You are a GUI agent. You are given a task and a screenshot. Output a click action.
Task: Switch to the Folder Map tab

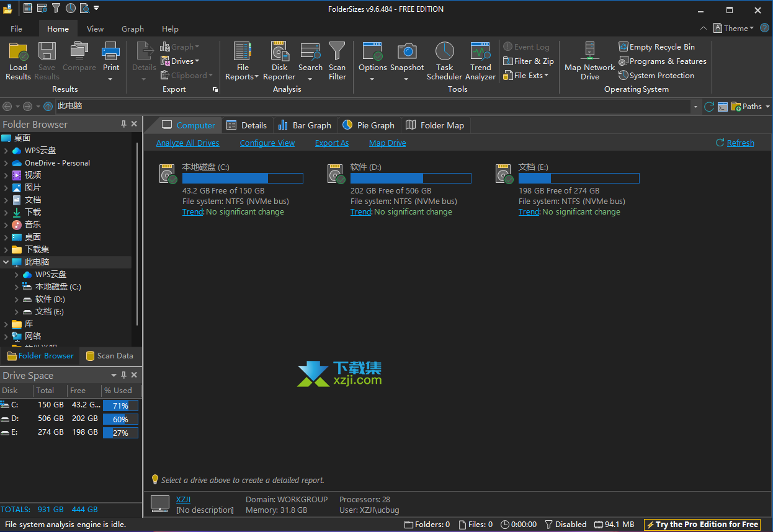pos(435,125)
